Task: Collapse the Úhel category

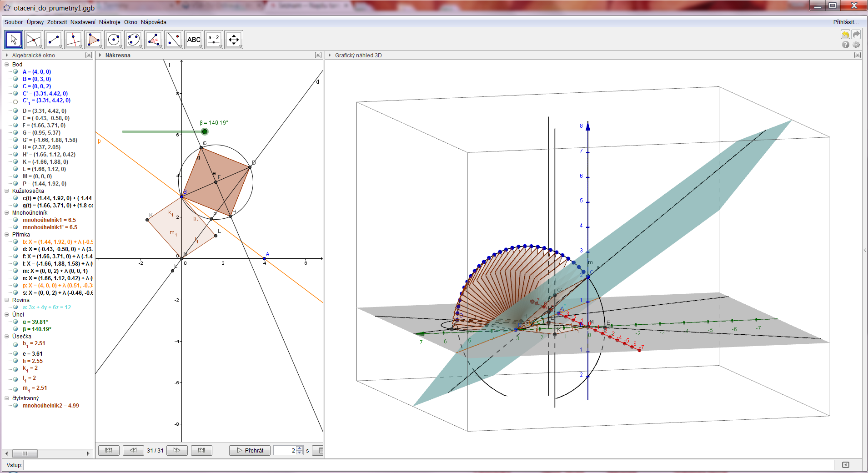Action: pyautogui.click(x=7, y=315)
